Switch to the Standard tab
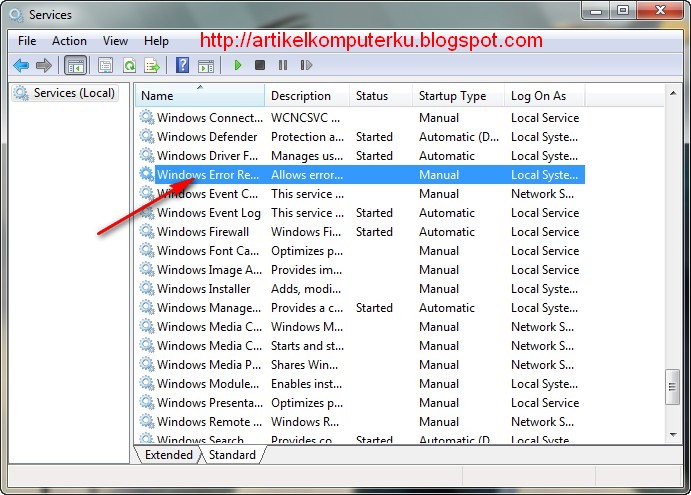The height and width of the screenshot is (495, 691). tap(232, 455)
